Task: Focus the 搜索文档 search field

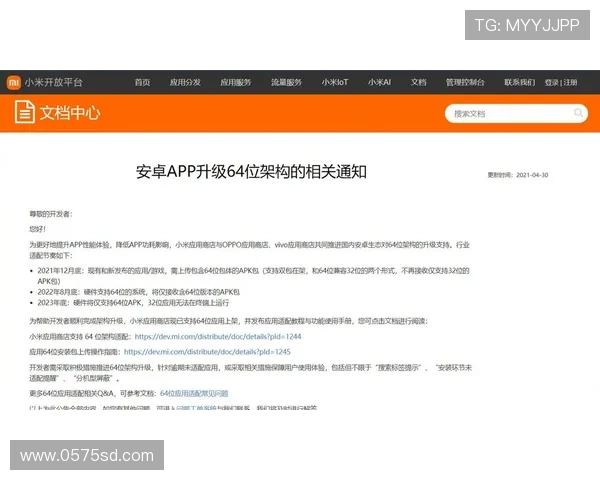Action: point(516,113)
